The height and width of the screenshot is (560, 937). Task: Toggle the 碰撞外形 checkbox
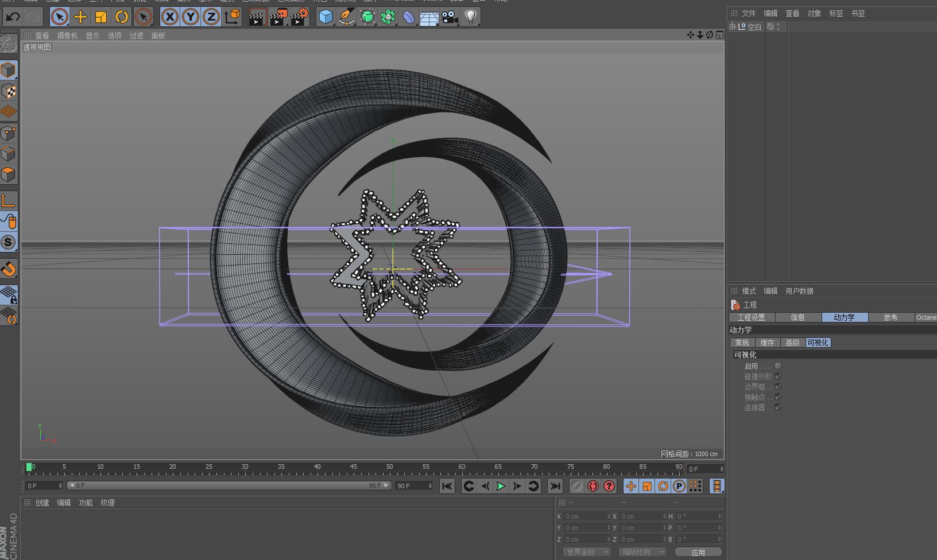778,376
